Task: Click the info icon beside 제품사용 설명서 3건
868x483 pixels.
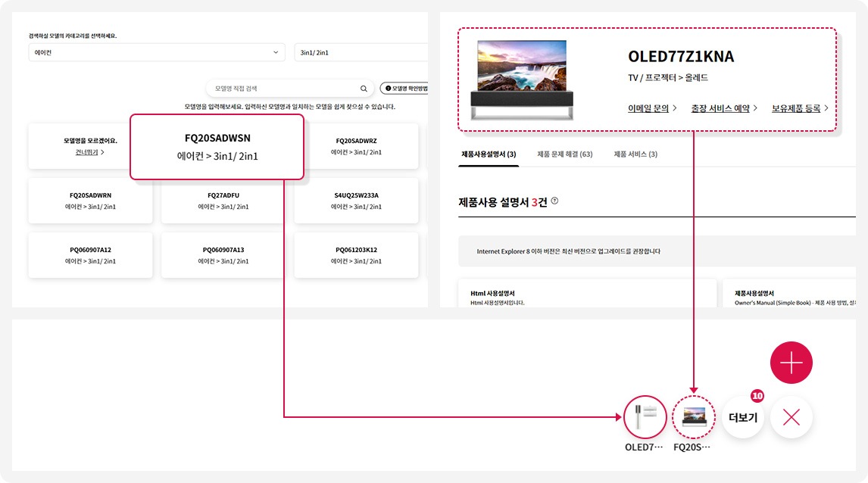Action: click(x=554, y=201)
